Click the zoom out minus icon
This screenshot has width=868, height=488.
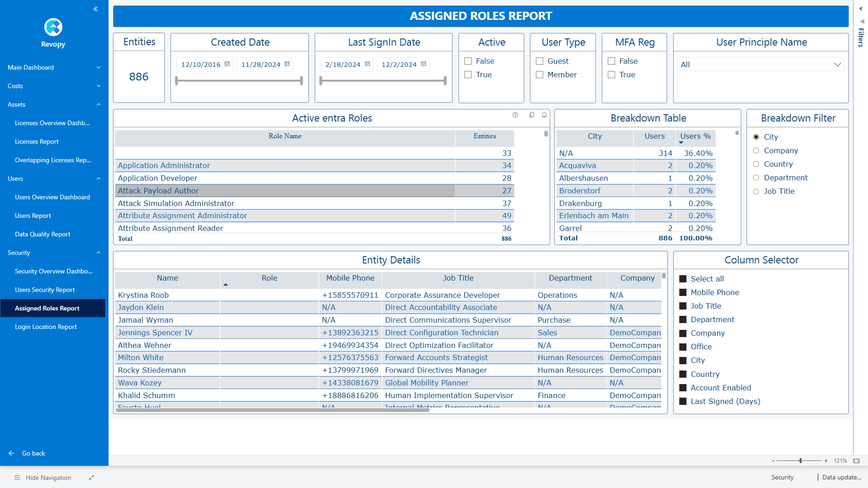pos(773,461)
